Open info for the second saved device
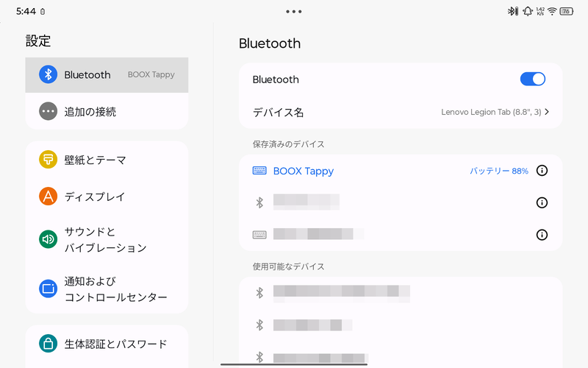Image resolution: width=588 pixels, height=368 pixels. pos(542,203)
